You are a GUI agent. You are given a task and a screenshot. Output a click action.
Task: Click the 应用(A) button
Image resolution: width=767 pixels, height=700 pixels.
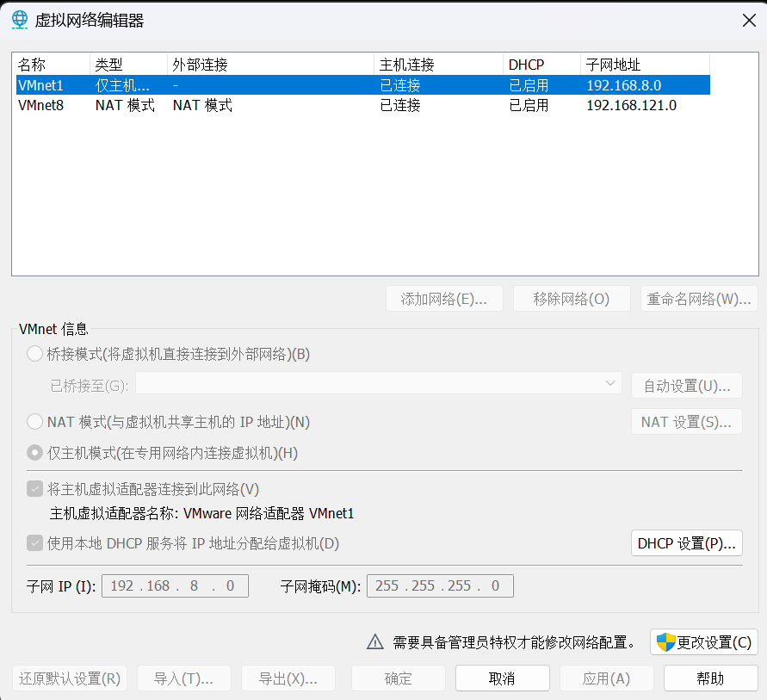[607, 678]
